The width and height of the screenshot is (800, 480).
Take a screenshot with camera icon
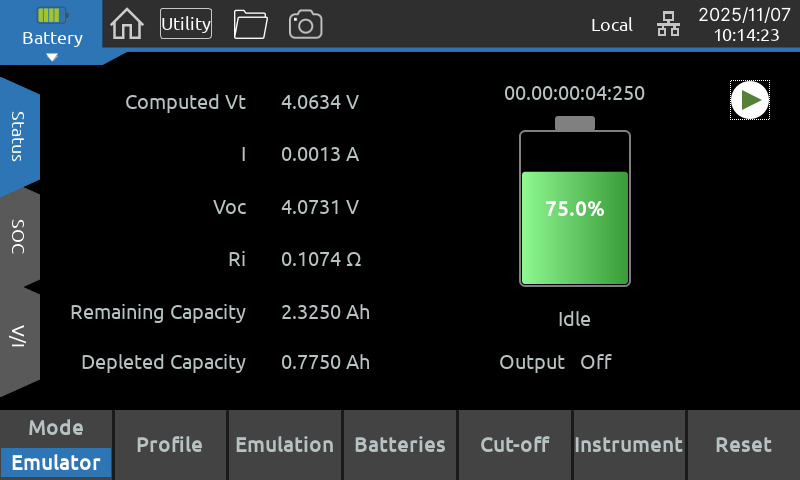(306, 24)
